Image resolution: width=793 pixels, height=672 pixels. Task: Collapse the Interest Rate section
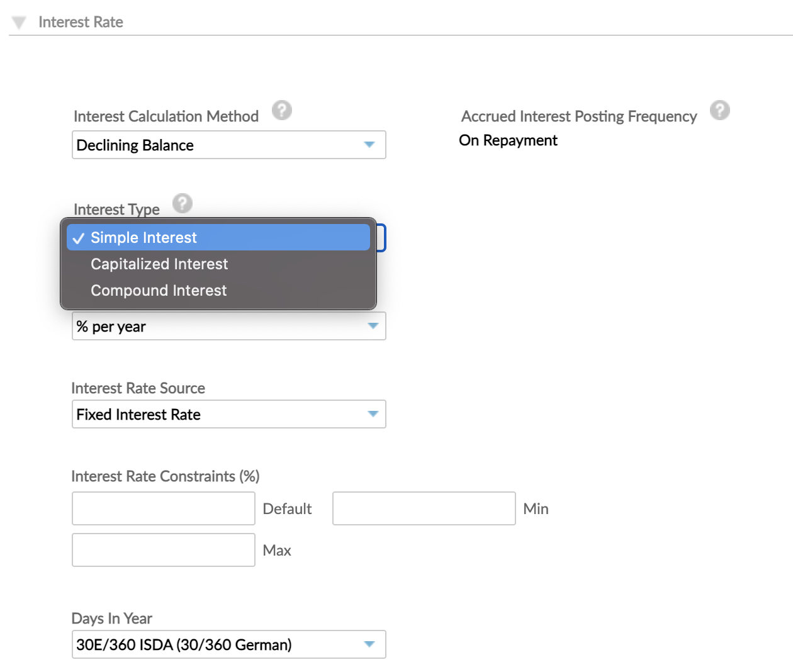pyautogui.click(x=18, y=21)
